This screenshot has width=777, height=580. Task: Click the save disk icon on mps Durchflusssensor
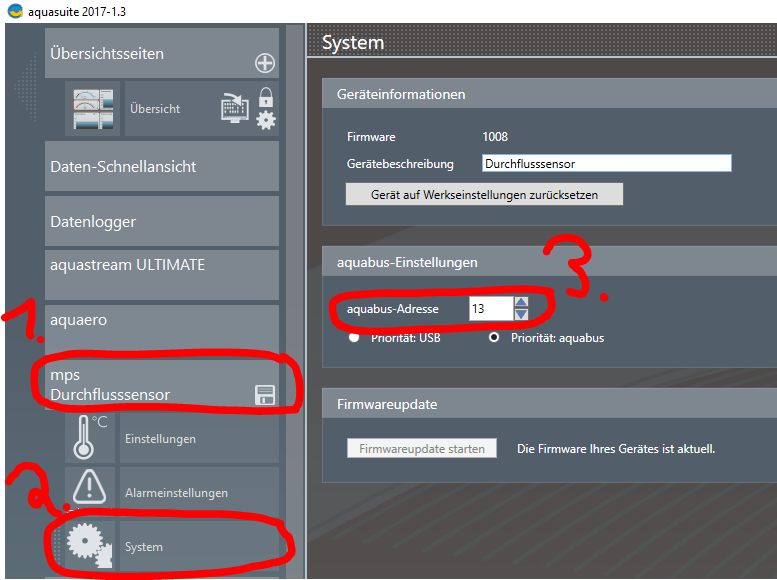[264, 395]
